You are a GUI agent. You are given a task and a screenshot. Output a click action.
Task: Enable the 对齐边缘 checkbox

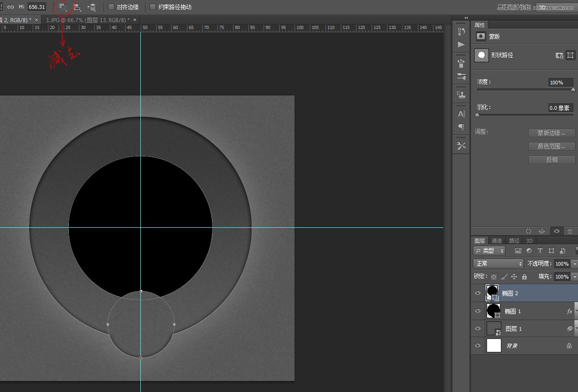(x=111, y=7)
